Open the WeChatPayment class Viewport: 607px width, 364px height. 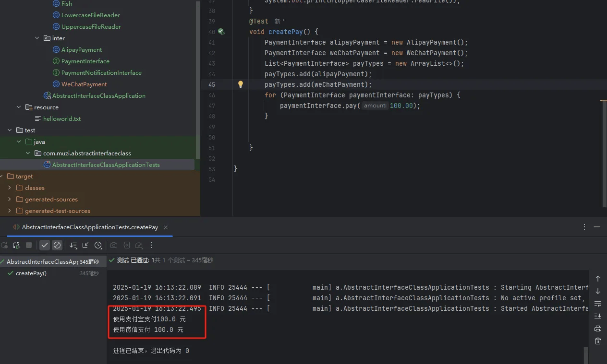coord(84,84)
